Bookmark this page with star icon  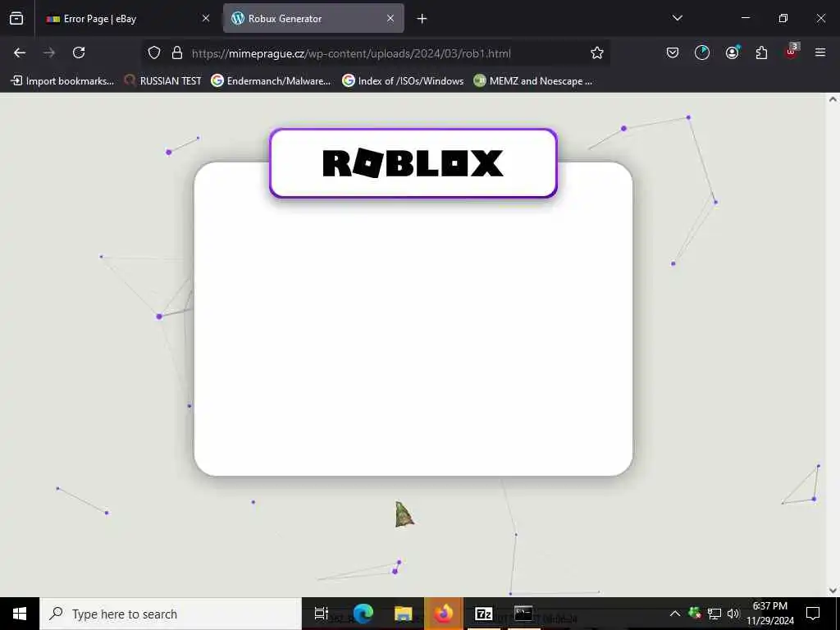[x=597, y=53]
